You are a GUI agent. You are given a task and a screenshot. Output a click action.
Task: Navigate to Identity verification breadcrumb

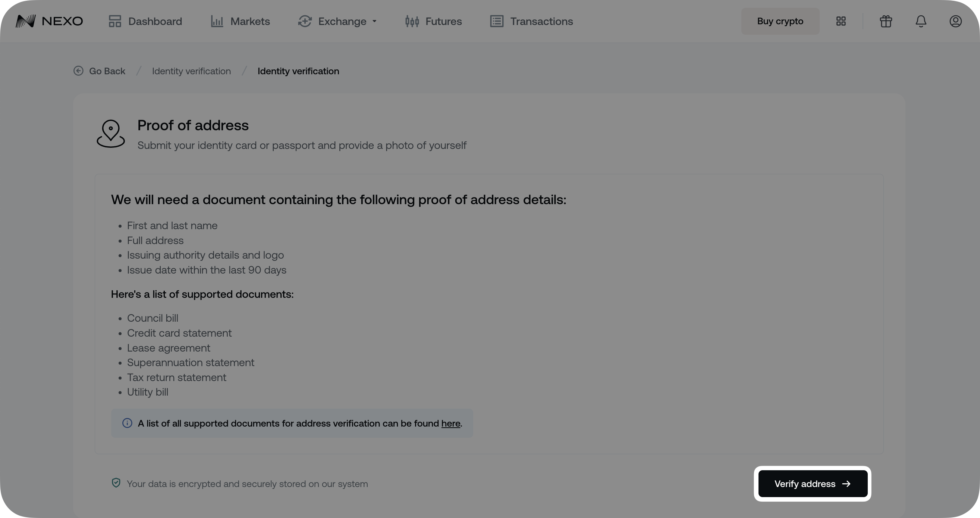tap(191, 71)
